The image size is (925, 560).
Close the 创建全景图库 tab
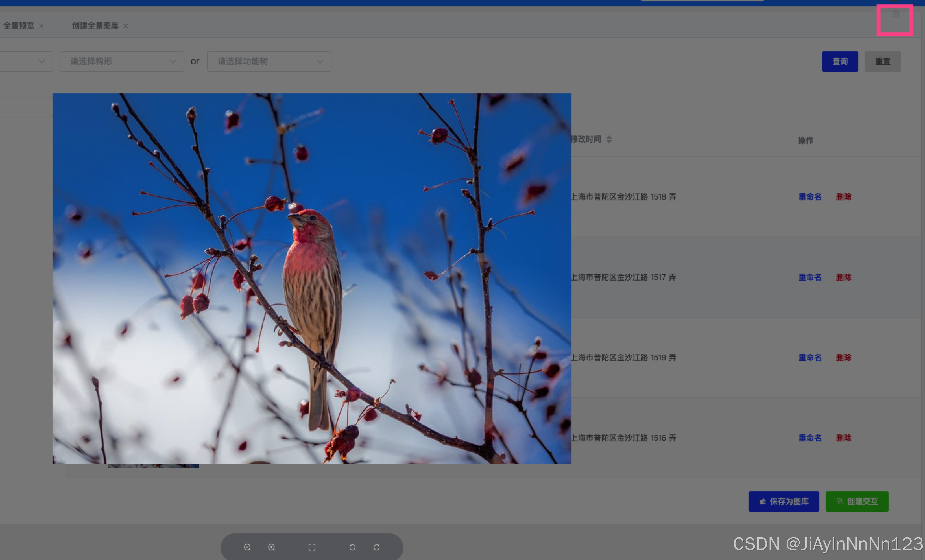[126, 26]
